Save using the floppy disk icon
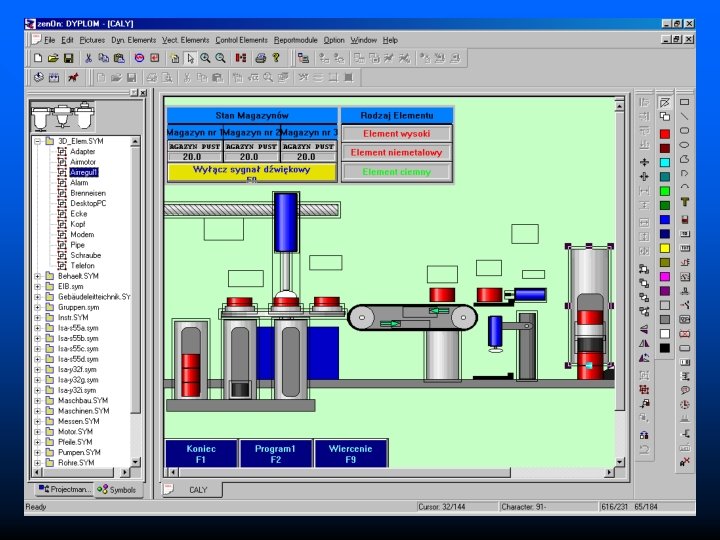Image resolution: width=720 pixels, height=540 pixels. pos(68,58)
